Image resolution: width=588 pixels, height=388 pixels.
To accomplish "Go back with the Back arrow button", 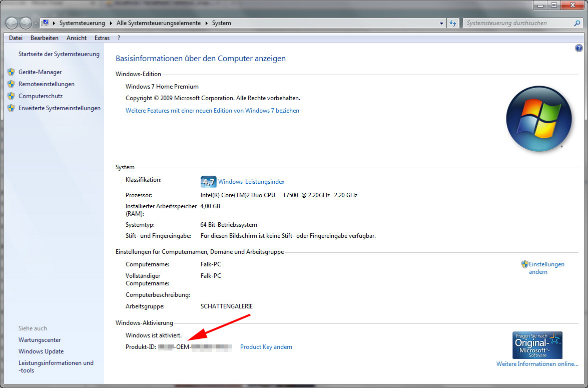I will coord(12,23).
